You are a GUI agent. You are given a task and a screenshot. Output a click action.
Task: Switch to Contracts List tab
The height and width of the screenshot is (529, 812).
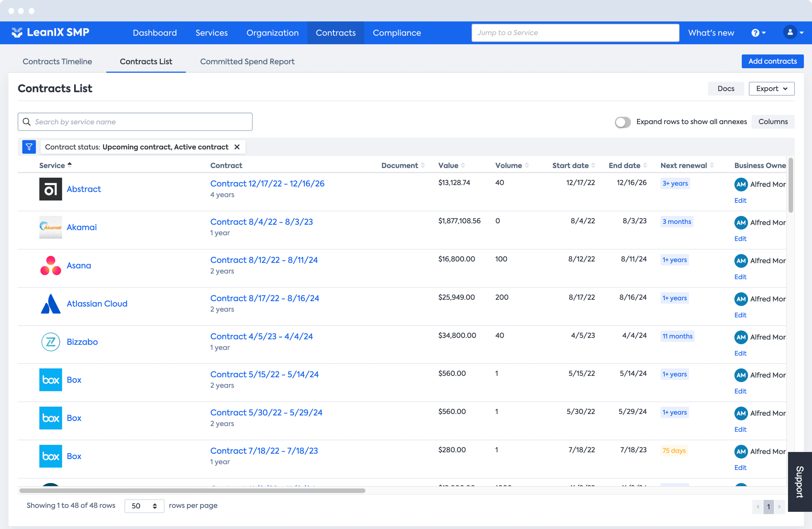coord(146,61)
